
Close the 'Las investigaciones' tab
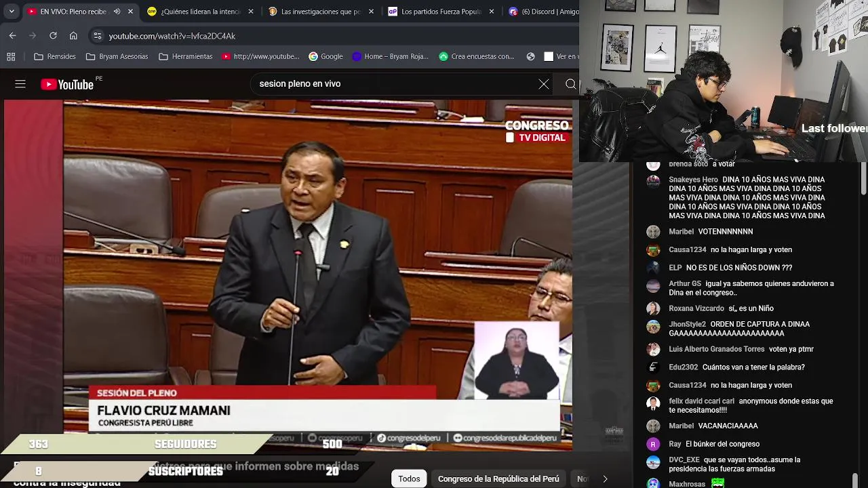click(x=371, y=12)
